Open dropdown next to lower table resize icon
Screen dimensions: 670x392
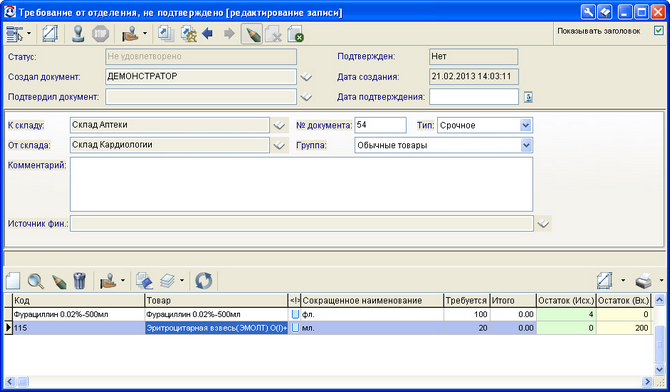pos(623,281)
